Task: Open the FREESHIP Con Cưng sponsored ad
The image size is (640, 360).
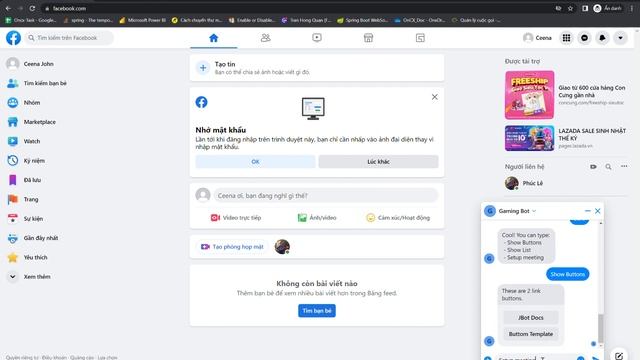Action: (x=566, y=95)
